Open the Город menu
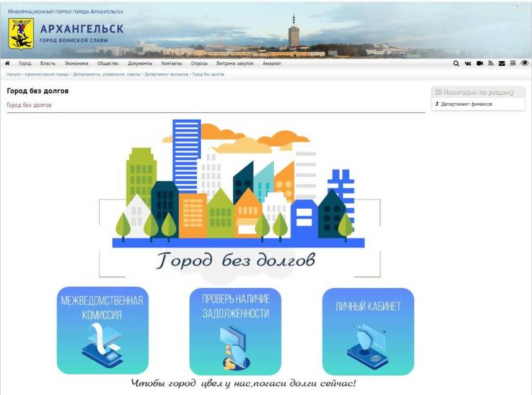 click(25, 64)
